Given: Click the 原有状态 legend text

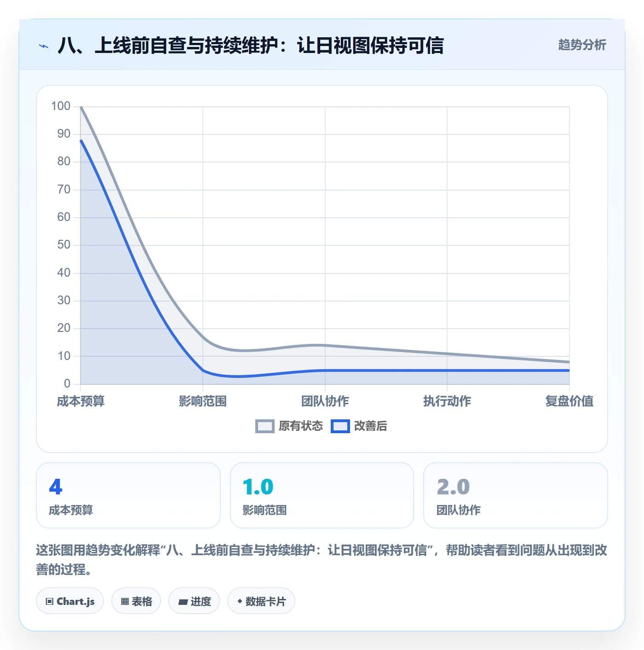Looking at the screenshot, I should pyautogui.click(x=301, y=426).
